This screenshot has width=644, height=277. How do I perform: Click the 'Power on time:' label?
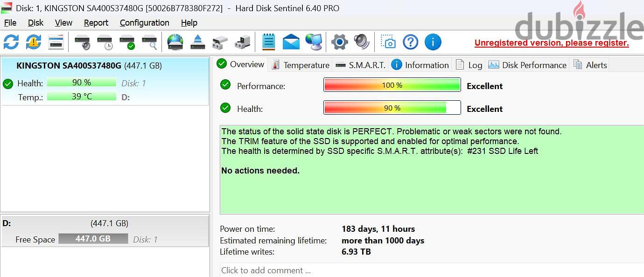click(247, 229)
